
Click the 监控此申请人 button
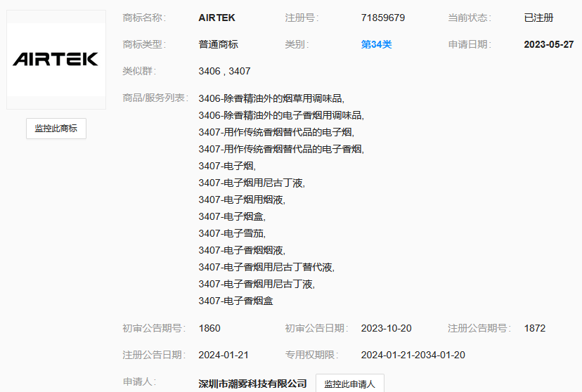point(349,384)
